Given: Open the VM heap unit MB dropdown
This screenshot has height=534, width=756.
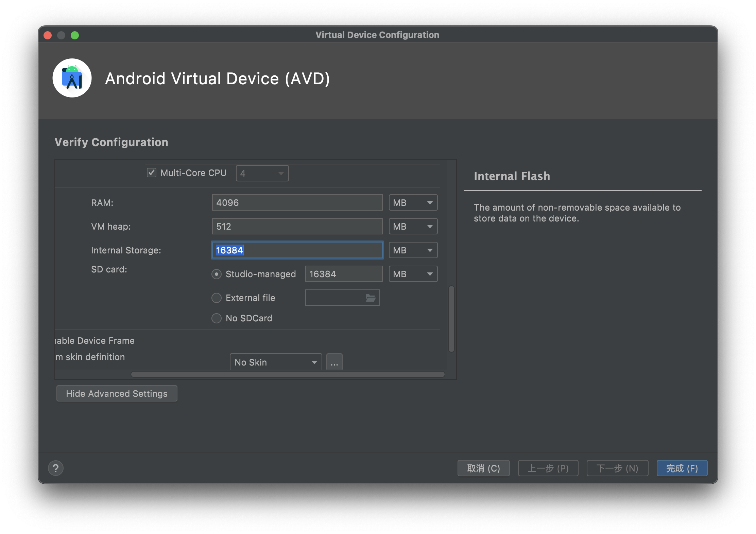Looking at the screenshot, I should click(413, 227).
